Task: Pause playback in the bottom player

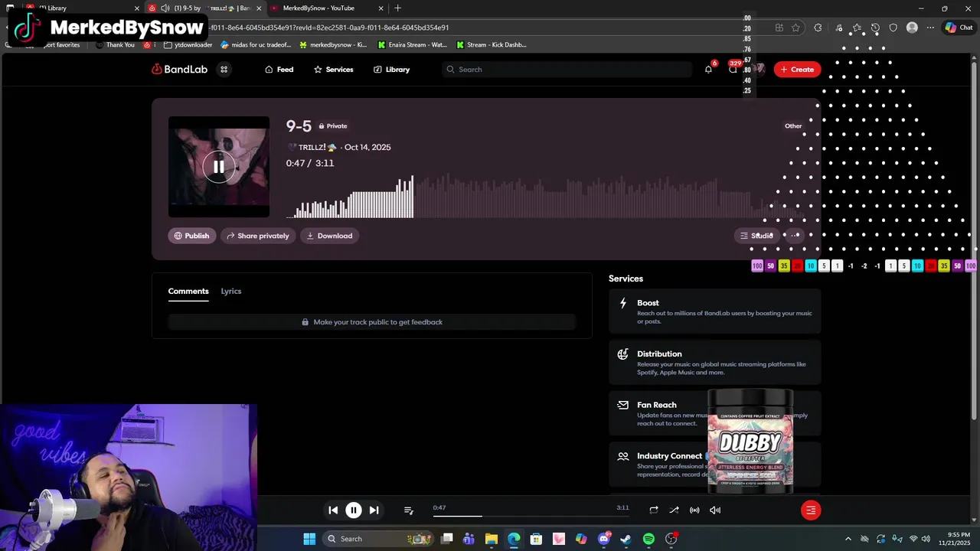Action: tap(354, 510)
